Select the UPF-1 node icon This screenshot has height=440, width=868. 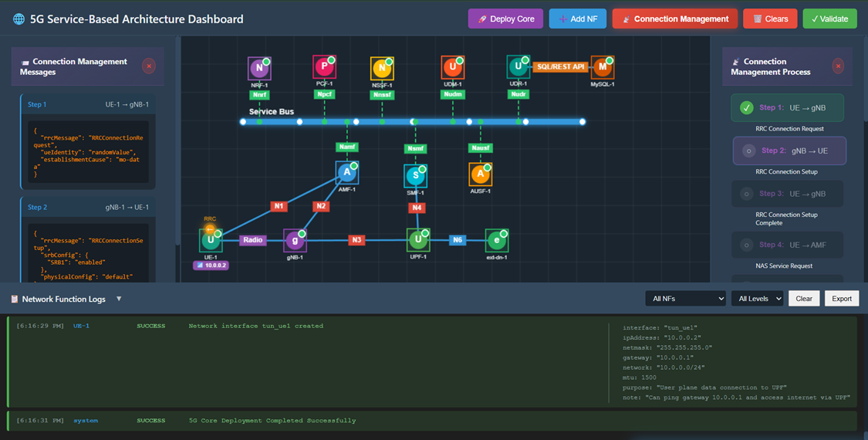417,240
